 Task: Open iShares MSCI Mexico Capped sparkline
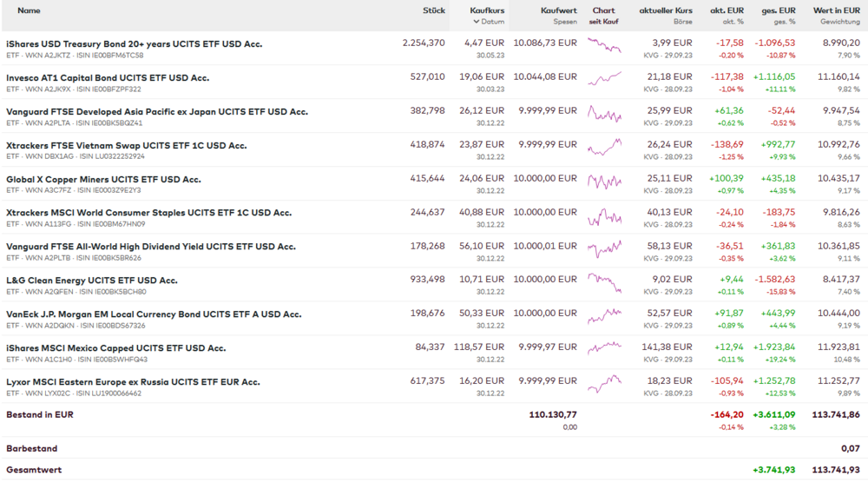tap(604, 349)
